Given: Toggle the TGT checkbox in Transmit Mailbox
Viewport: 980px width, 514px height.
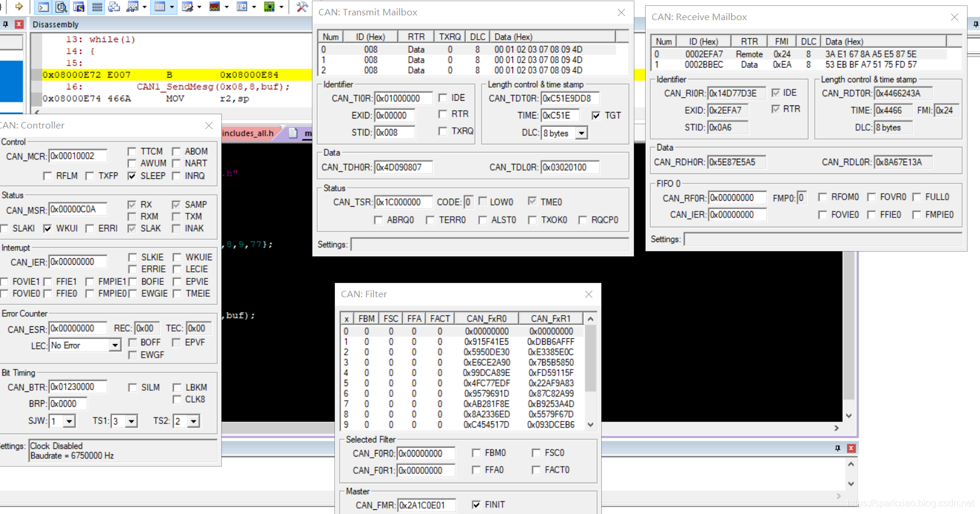Looking at the screenshot, I should 596,115.
